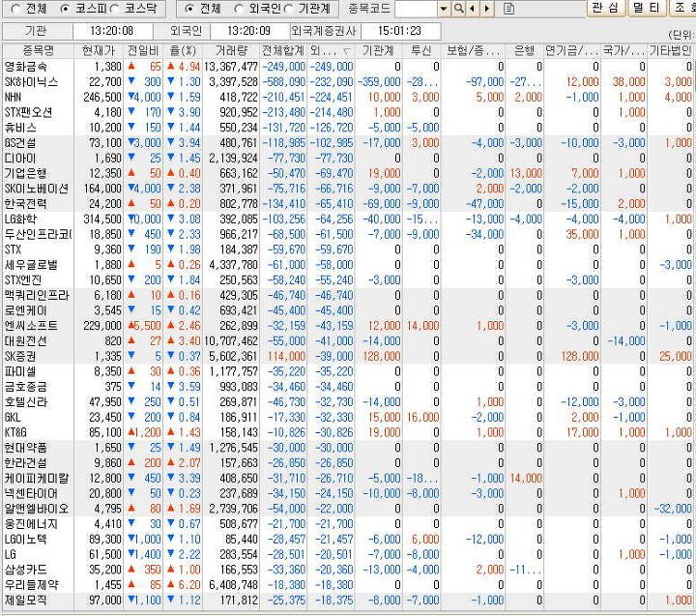696x616 pixels.
Task: Select the NHN stock row
Action: [x=348, y=98]
